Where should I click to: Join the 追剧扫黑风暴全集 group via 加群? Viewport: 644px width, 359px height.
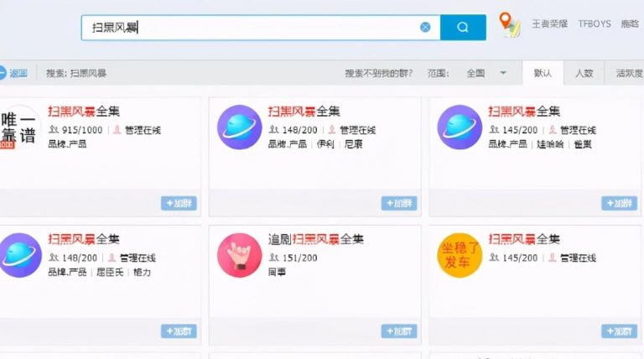tap(399, 331)
